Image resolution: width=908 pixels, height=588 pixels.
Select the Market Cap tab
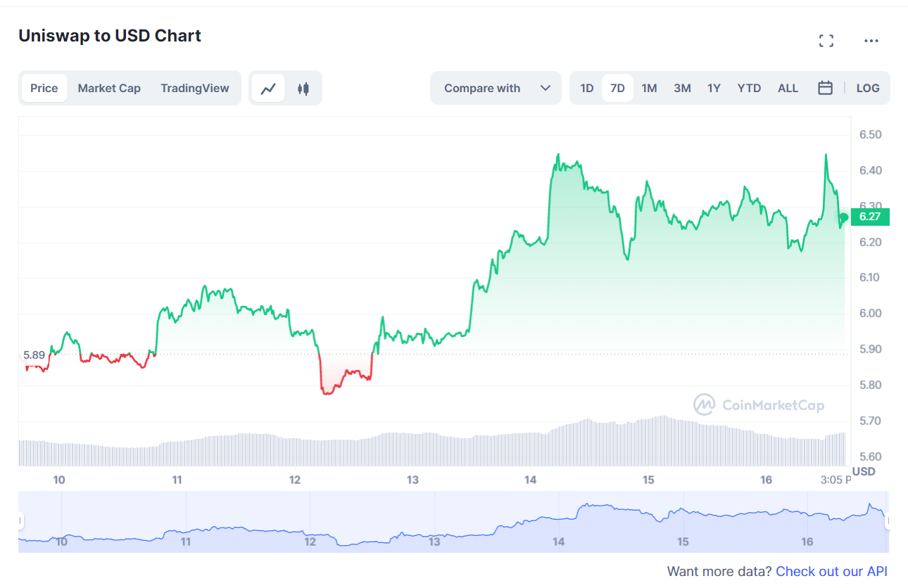point(109,89)
